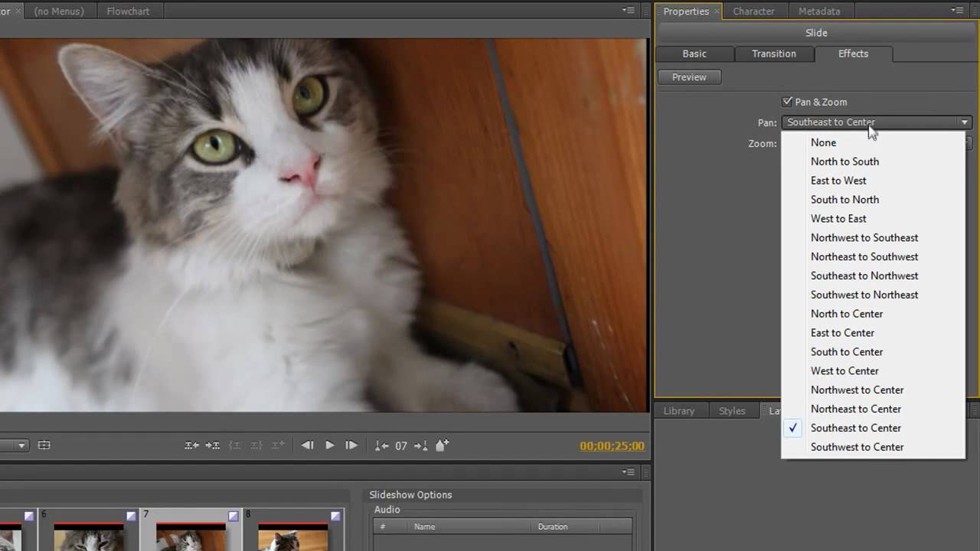Click the first trim-in arrow icon in the transport bar
The image size is (980, 551).
tap(191, 445)
